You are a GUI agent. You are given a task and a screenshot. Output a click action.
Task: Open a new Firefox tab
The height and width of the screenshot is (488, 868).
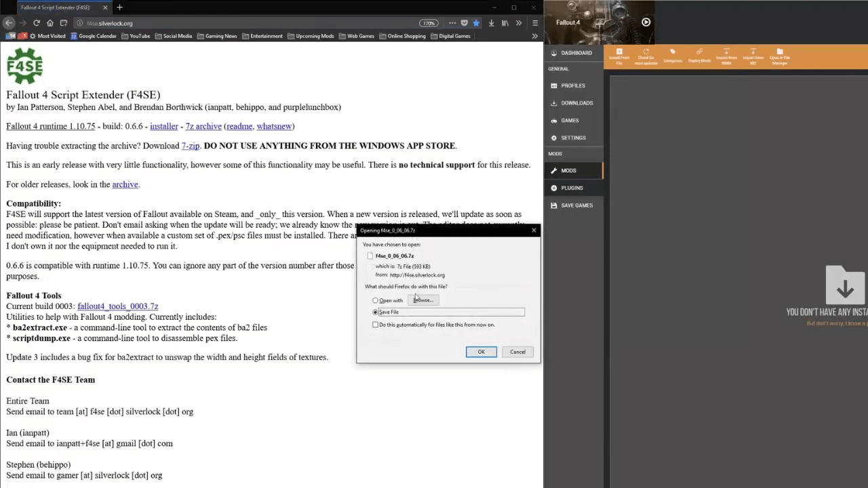tap(119, 7)
